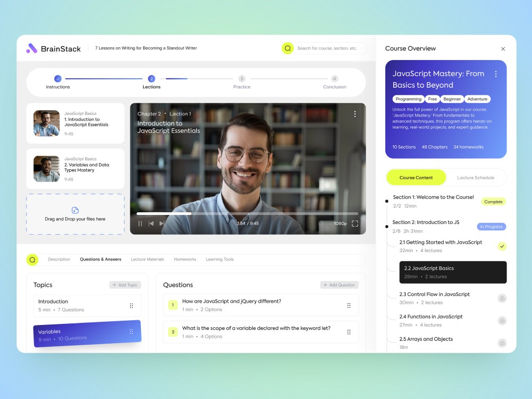Click the Adventure tag
Viewport: 532px width, 399px height.
pyautogui.click(x=477, y=99)
